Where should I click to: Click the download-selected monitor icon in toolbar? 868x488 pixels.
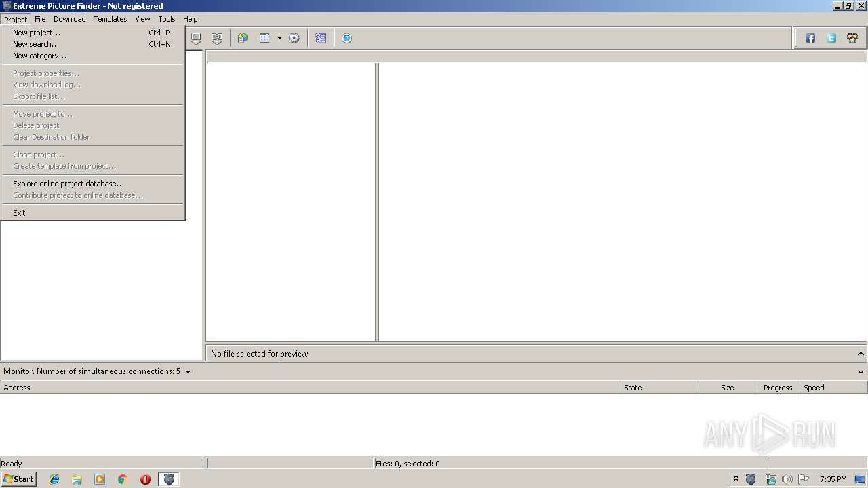(196, 39)
